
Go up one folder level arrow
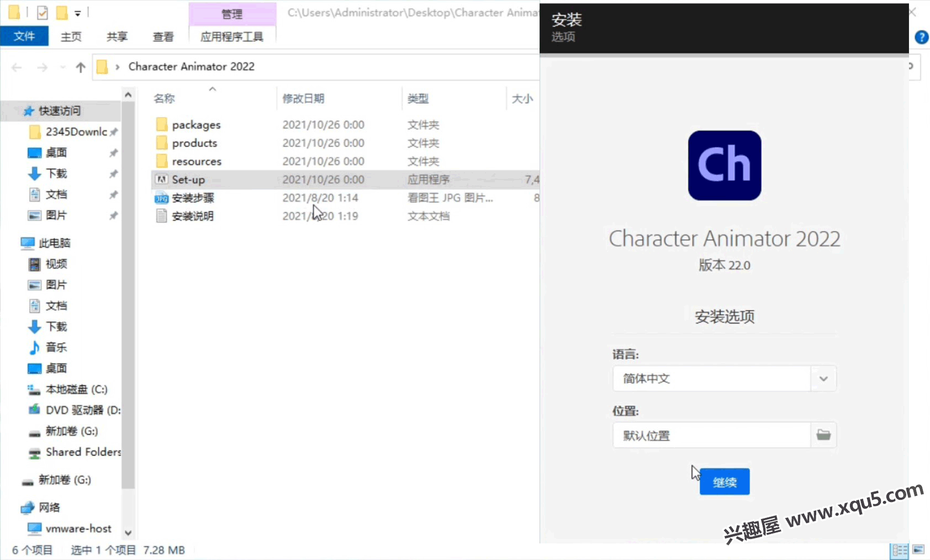[x=81, y=67]
